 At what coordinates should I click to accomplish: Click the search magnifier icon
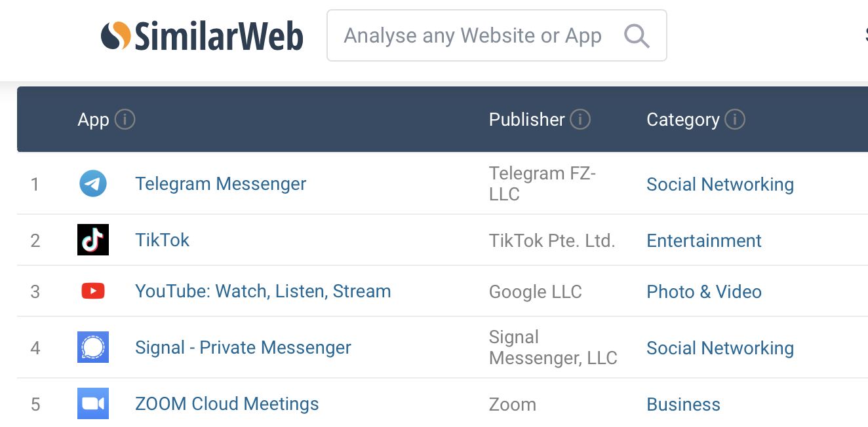637,36
